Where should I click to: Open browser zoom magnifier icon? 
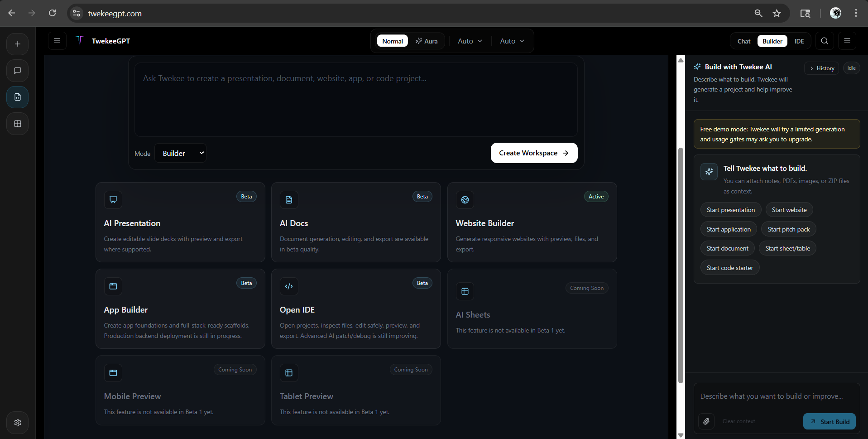758,13
